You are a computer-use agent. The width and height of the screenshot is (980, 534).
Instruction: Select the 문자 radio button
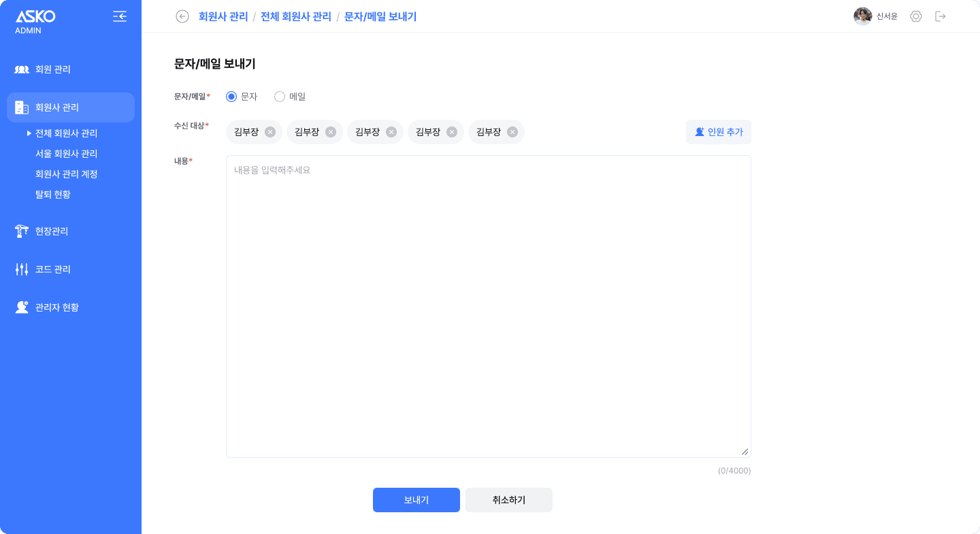(x=231, y=97)
